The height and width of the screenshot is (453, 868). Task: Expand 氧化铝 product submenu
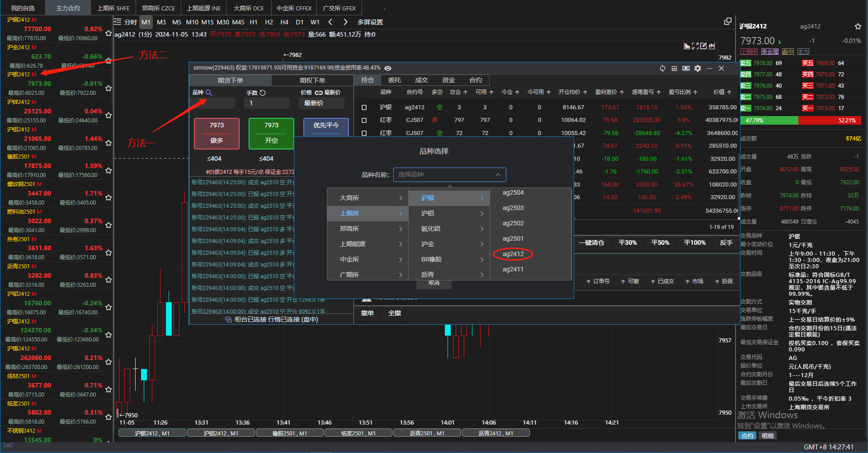449,229
